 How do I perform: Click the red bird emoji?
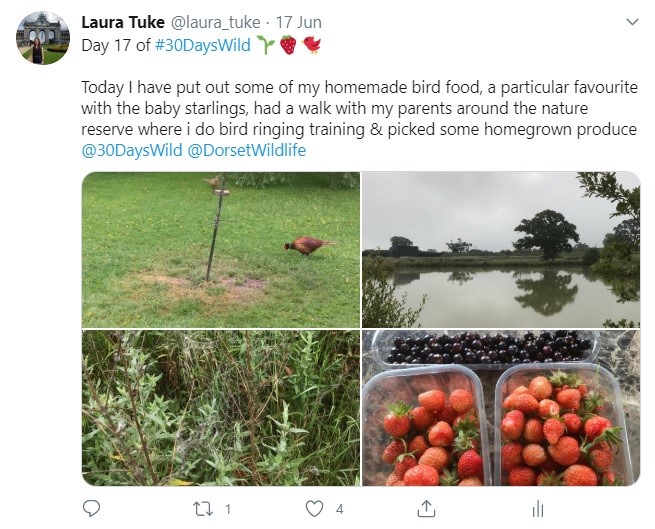tap(312, 45)
